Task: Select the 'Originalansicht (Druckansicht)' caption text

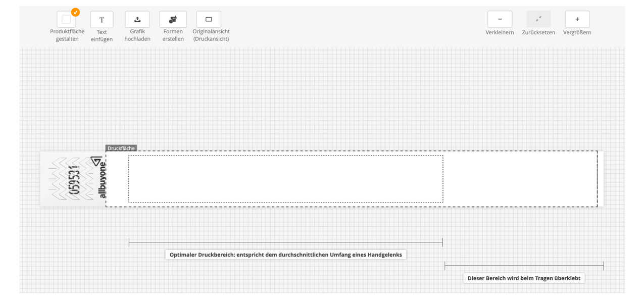Action: (211, 35)
